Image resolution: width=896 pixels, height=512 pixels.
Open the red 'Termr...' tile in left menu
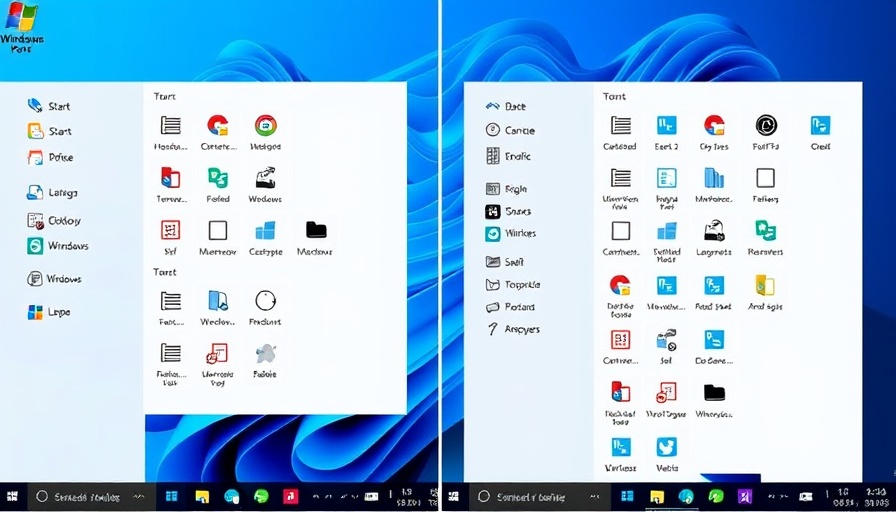[171, 185]
